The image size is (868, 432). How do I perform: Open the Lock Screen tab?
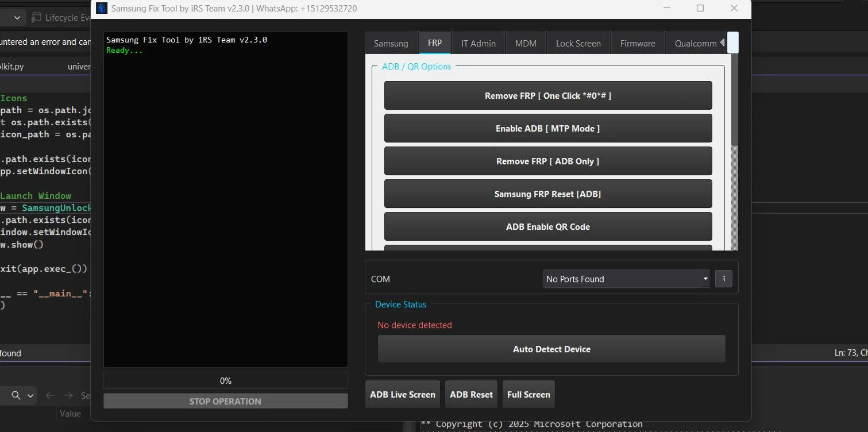(578, 43)
